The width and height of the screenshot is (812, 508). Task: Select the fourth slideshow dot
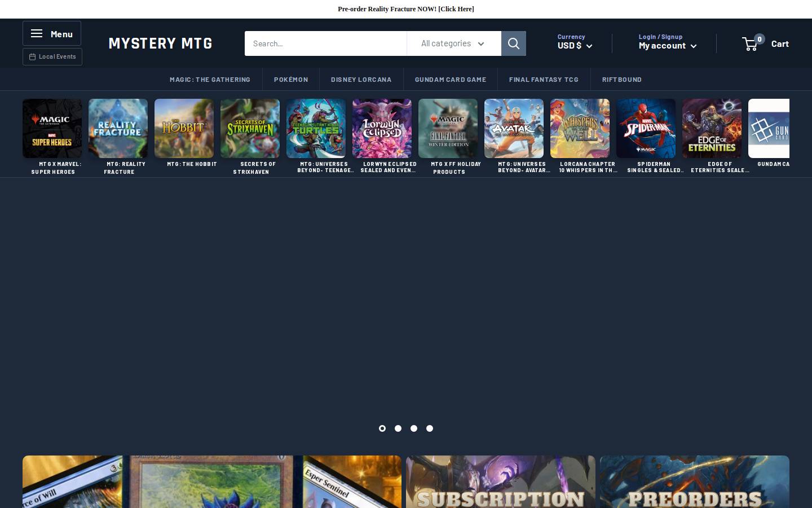(430, 428)
